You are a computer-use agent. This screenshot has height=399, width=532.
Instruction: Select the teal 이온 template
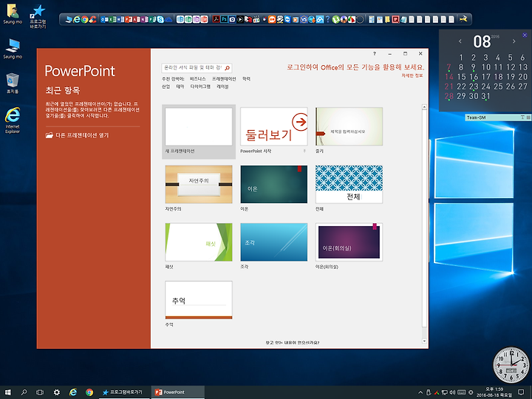click(x=274, y=185)
